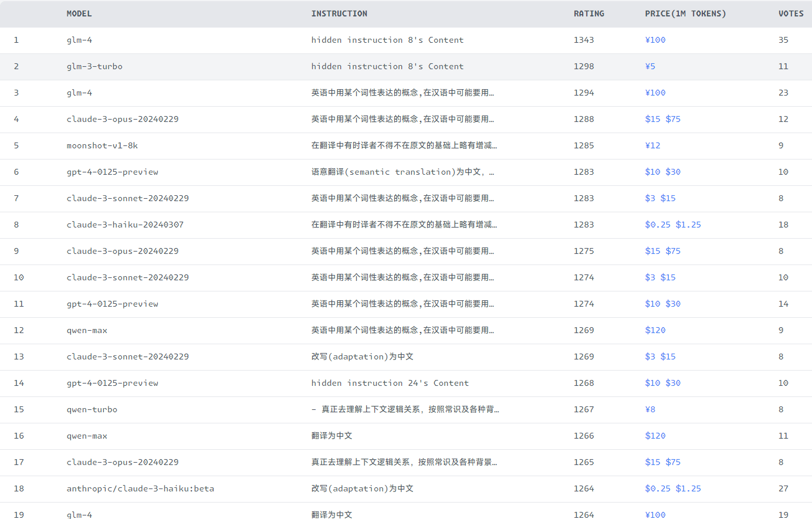
Task: Open the ¥8 price link for qwen-turbo
Action: [650, 409]
